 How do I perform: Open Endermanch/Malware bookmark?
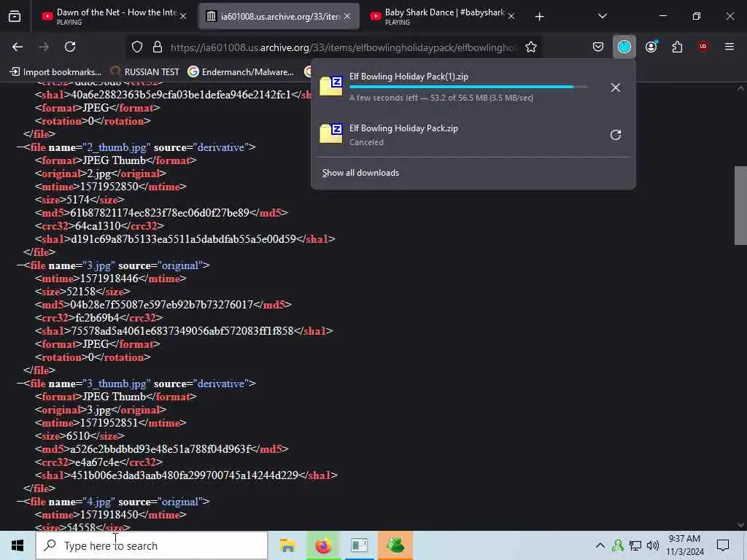point(241,72)
